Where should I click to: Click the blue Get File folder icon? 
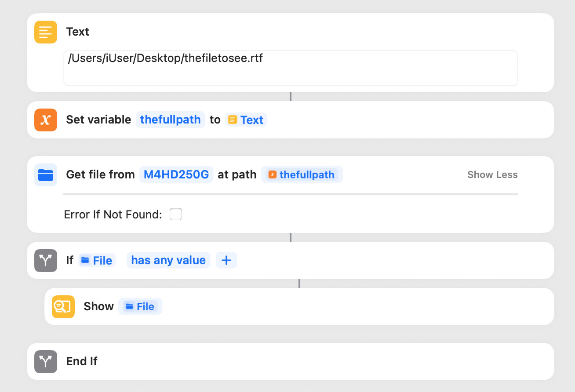[x=46, y=175]
